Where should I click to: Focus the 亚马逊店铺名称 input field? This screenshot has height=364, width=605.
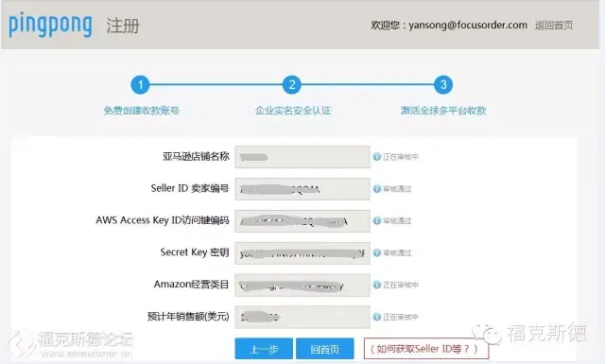point(302,157)
